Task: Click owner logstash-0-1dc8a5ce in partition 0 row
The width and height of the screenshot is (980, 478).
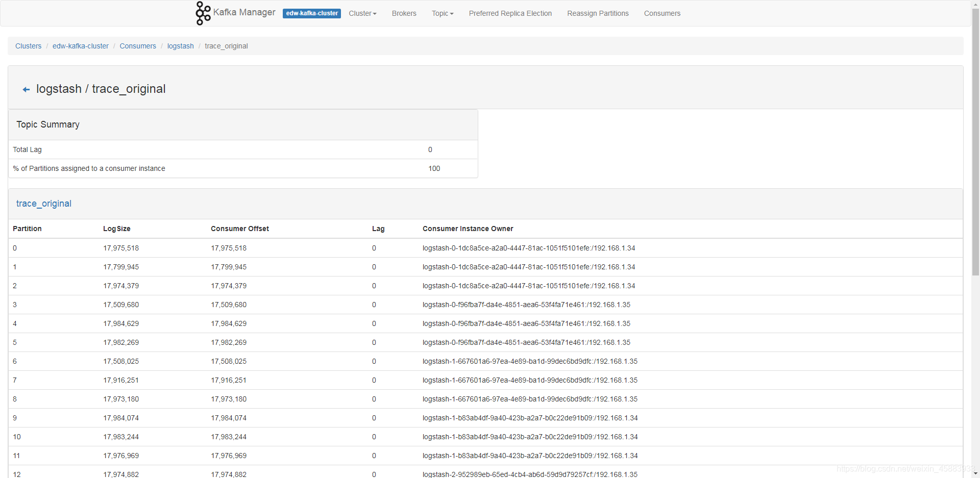Action: click(x=529, y=248)
